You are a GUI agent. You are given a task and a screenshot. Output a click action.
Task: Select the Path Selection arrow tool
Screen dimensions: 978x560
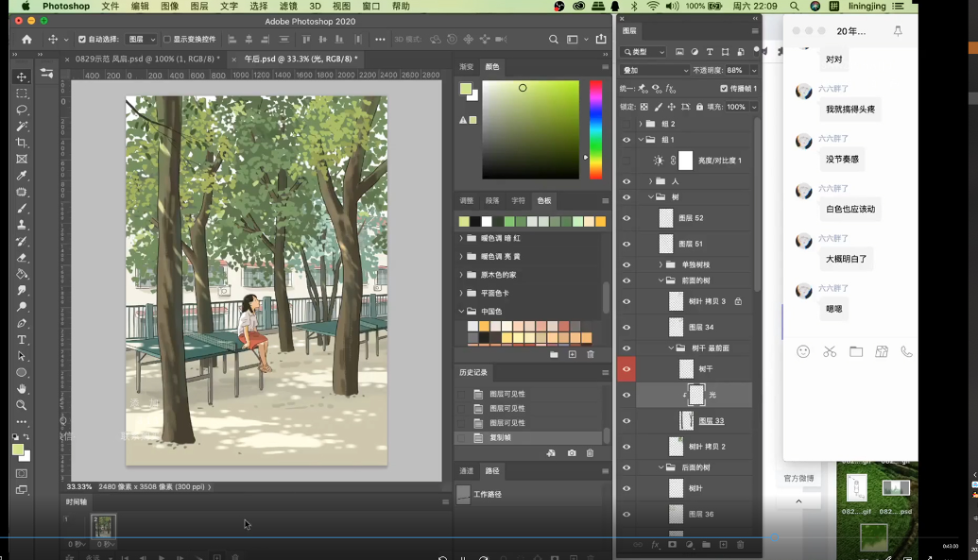(22, 356)
